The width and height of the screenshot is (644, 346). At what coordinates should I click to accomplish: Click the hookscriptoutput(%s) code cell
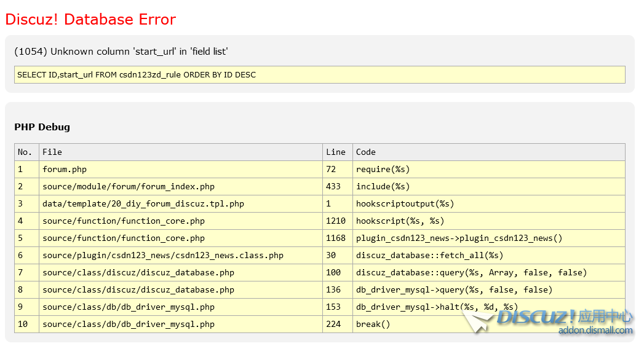point(405,203)
